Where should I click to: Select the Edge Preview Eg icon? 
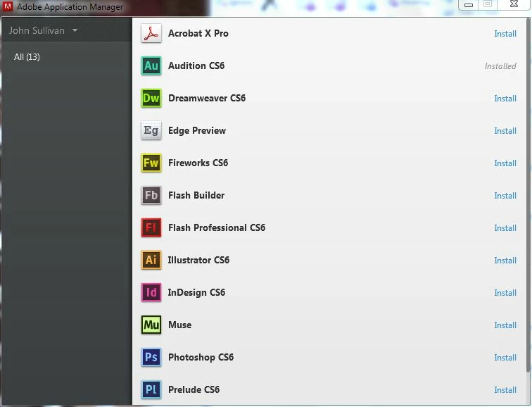pos(151,130)
